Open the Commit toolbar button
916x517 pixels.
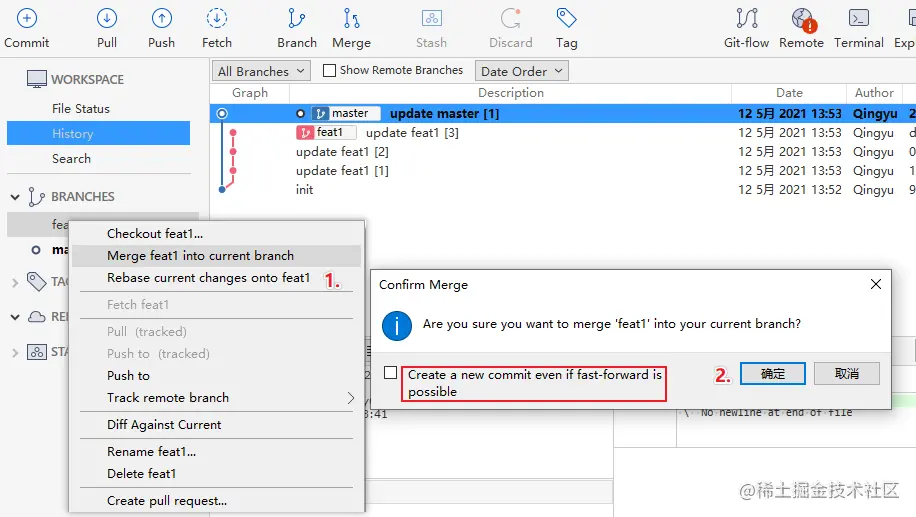(x=26, y=27)
